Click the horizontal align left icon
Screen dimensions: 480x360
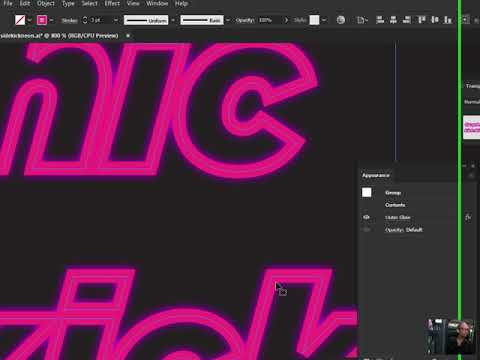[380, 20]
